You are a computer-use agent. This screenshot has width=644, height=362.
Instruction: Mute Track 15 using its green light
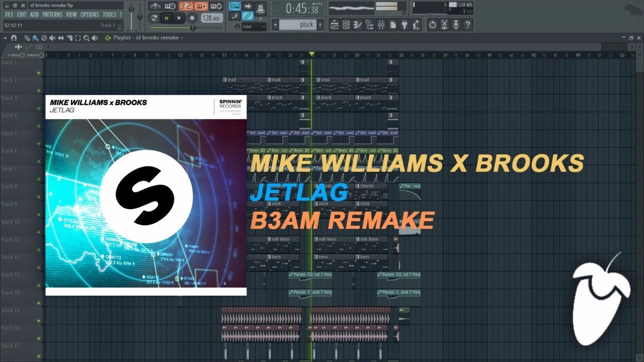tap(38, 321)
